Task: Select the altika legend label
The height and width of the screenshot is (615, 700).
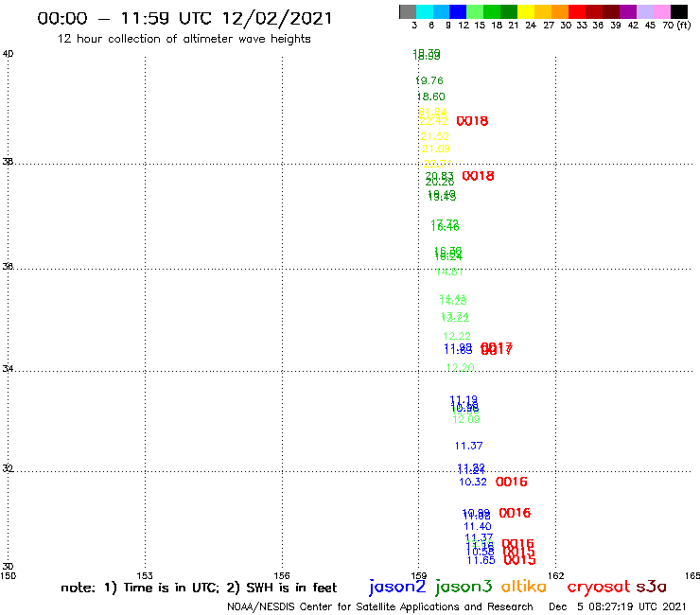Action: tap(524, 586)
